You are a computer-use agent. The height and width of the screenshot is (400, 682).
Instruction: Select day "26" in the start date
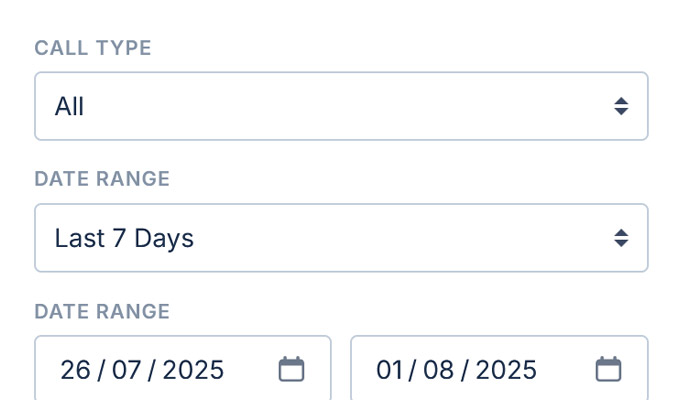75,370
